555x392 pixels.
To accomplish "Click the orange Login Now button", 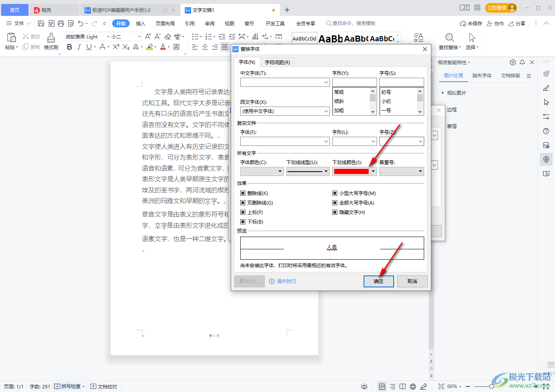I will tap(501, 8).
